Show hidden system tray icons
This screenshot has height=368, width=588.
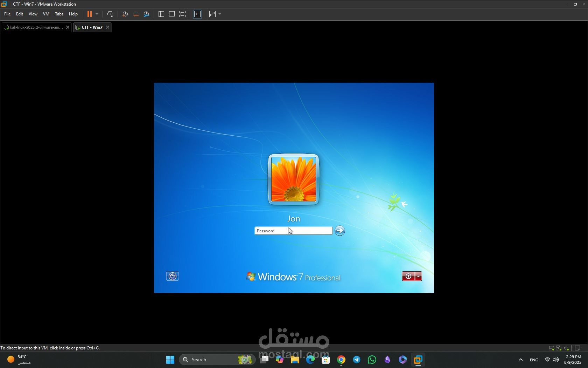(521, 360)
